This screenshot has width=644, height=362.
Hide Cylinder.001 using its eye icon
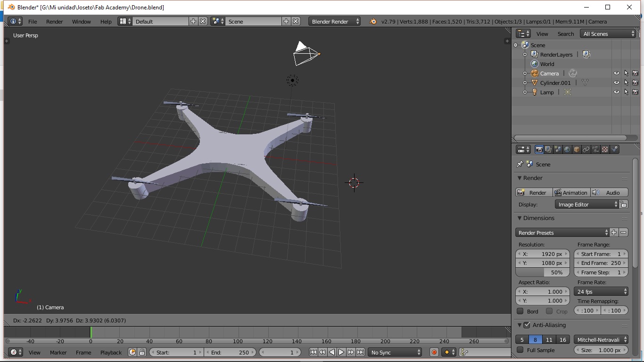[616, 83]
